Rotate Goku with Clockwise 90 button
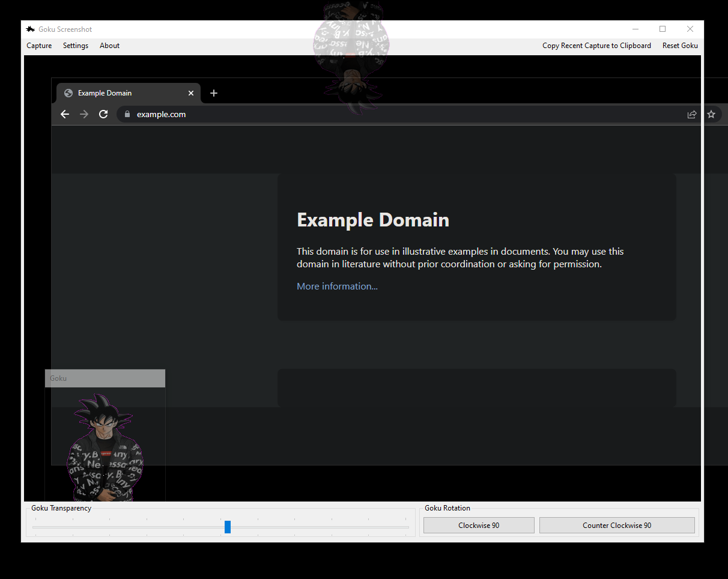This screenshot has height=579, width=728. tap(479, 525)
